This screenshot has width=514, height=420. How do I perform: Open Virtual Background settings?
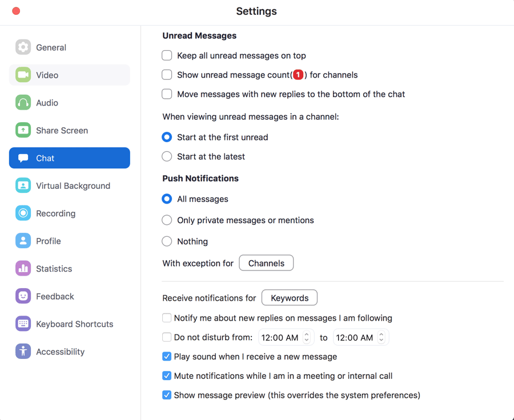tap(23, 185)
